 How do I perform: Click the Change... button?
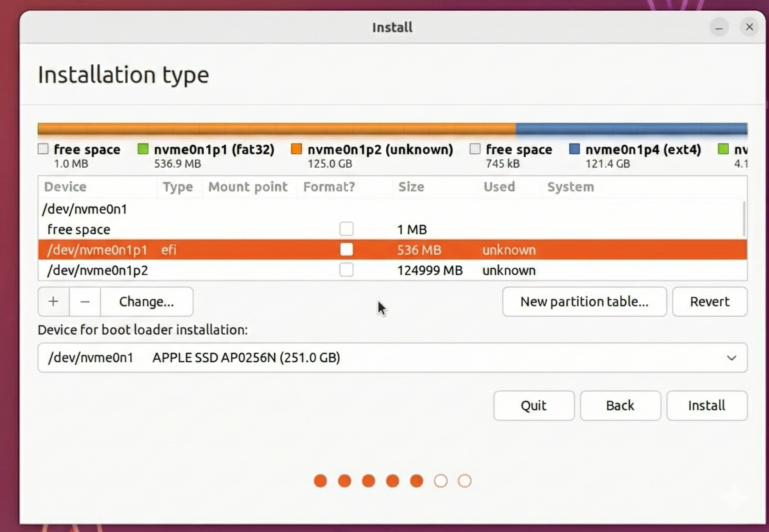(146, 302)
